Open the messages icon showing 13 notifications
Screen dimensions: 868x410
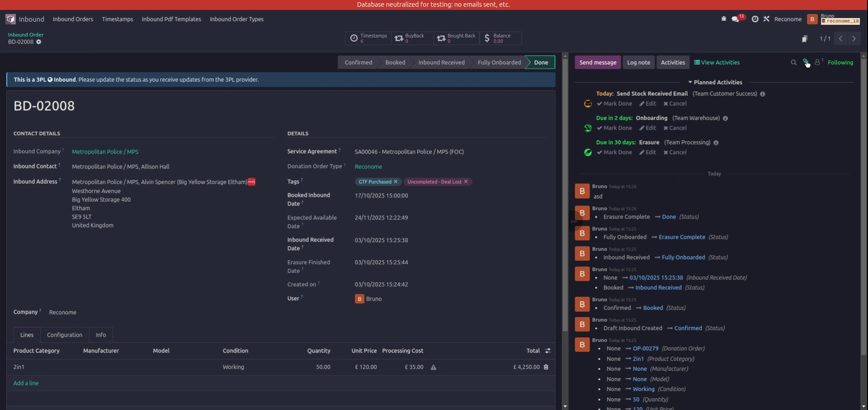736,19
